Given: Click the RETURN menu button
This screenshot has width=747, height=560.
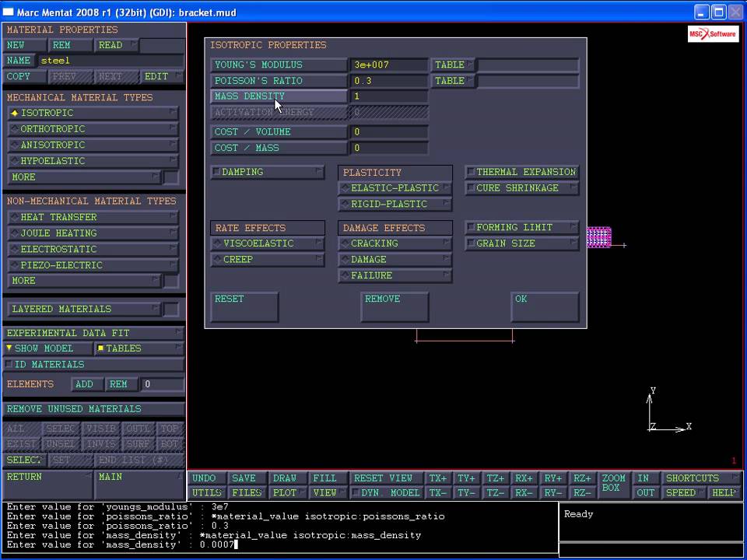Looking at the screenshot, I should 47,485.
